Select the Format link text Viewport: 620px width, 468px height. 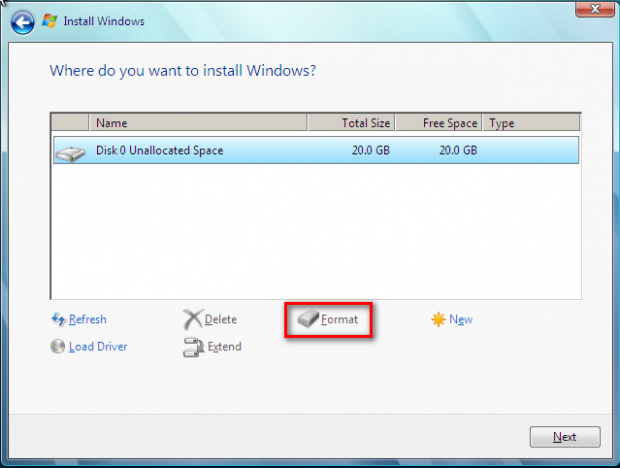pos(339,319)
